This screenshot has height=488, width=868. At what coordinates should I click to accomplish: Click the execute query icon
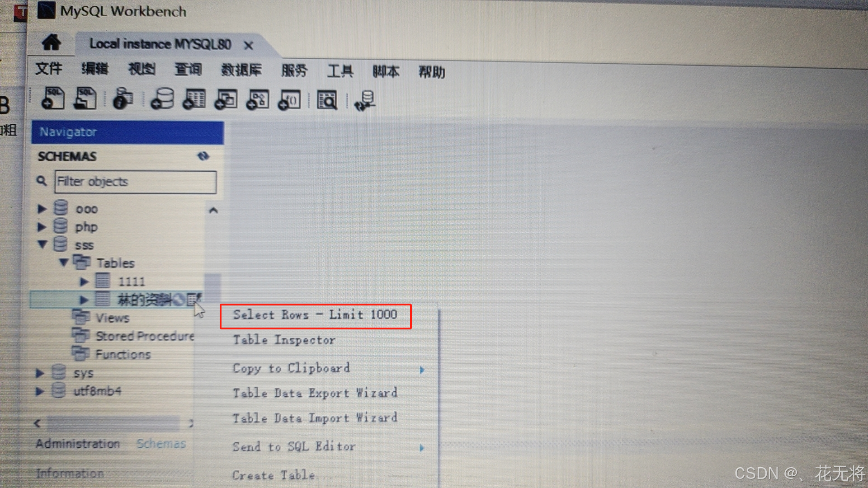365,100
